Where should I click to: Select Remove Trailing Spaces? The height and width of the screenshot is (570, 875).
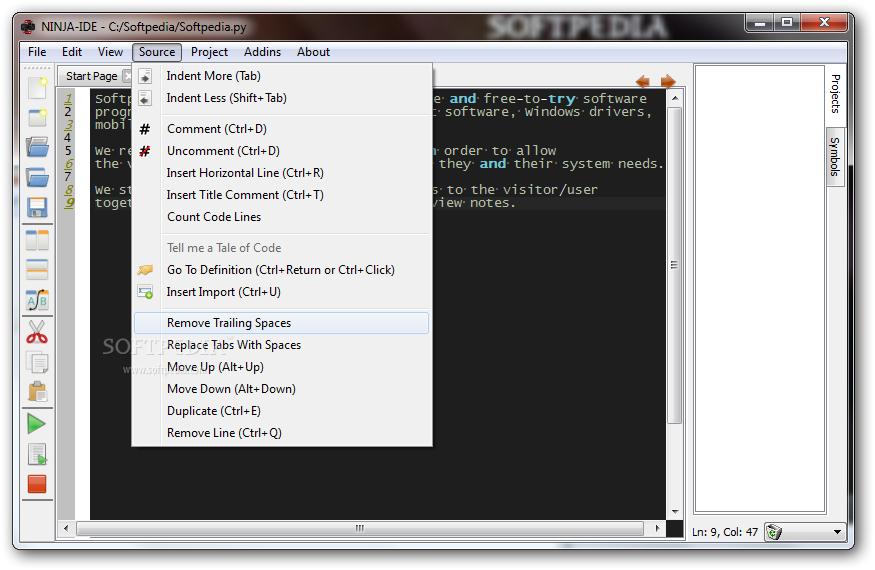282,323
